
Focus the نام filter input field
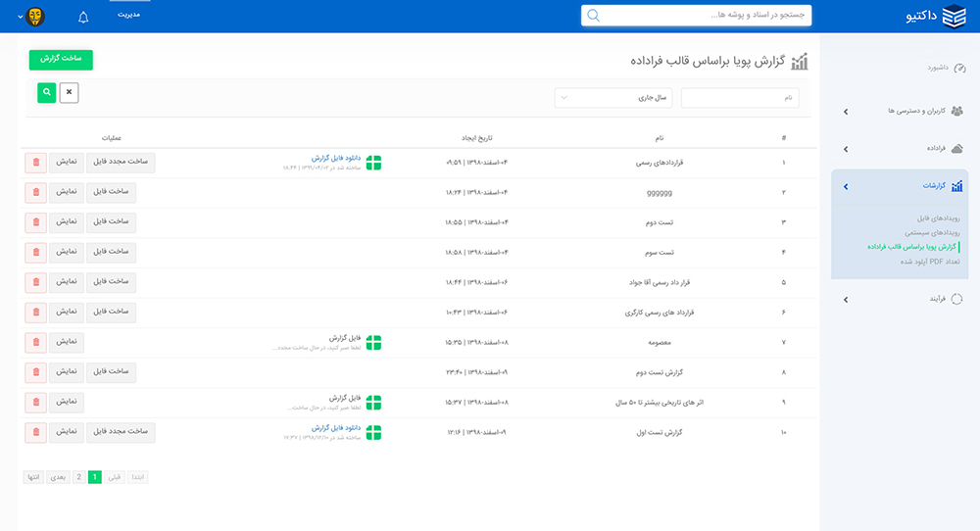tap(740, 97)
